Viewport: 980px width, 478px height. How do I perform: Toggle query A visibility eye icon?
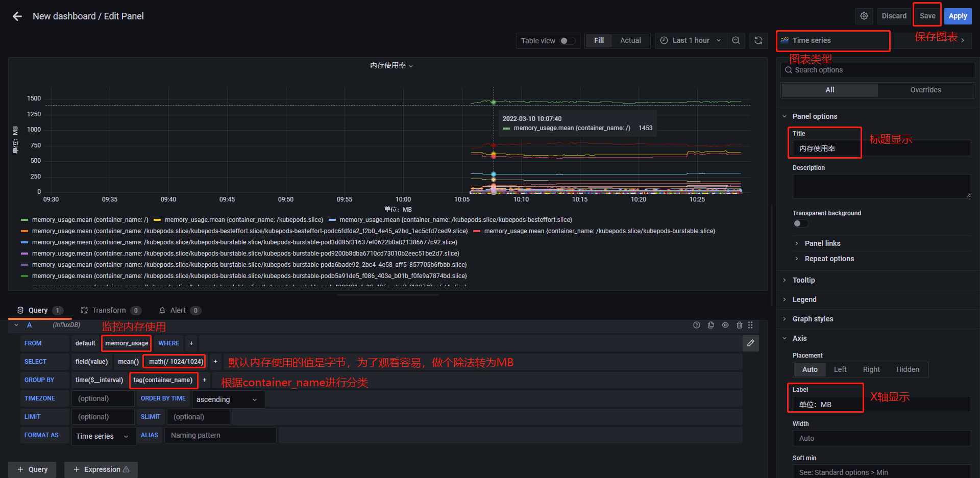coord(725,325)
